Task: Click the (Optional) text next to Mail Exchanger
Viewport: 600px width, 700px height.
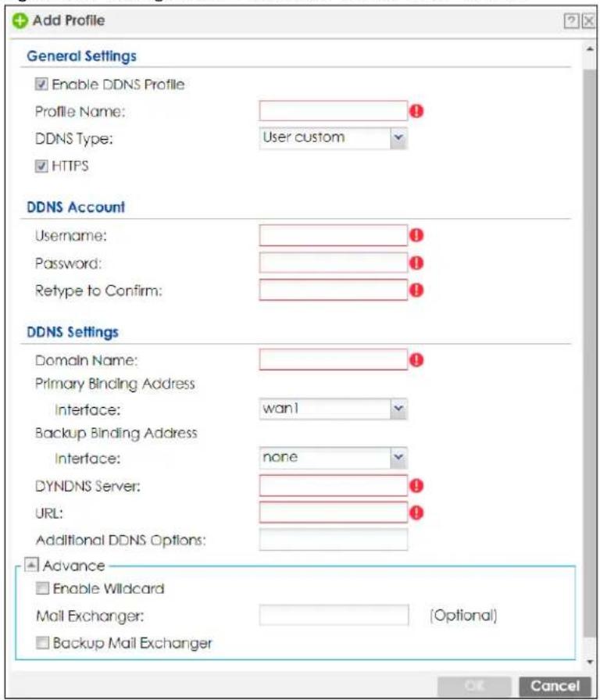Action: coord(463,616)
